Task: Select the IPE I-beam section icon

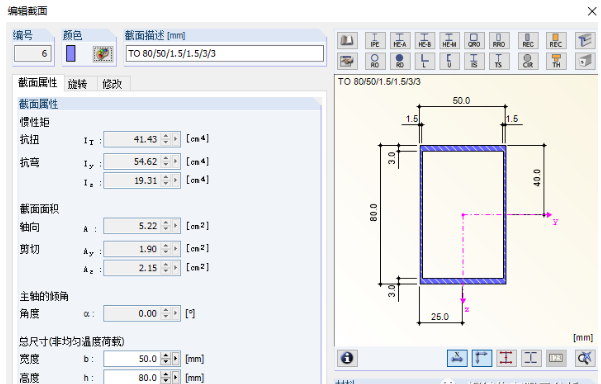Action: pyautogui.click(x=374, y=40)
